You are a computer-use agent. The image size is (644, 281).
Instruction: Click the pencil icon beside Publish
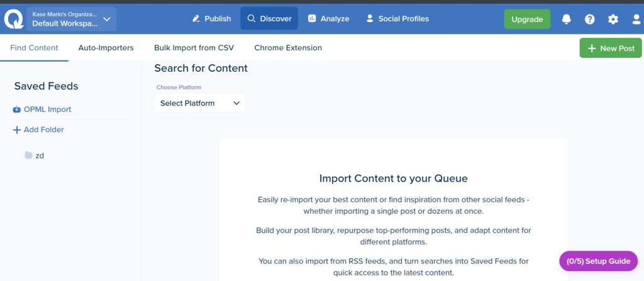point(196,18)
